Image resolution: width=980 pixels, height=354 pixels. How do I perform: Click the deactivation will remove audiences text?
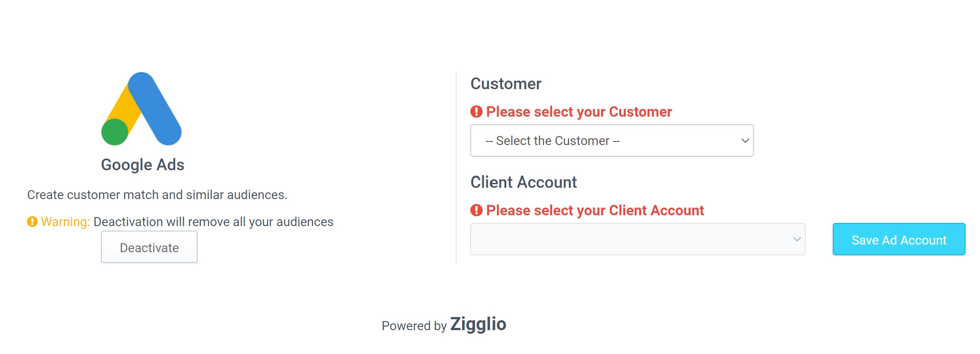213,222
